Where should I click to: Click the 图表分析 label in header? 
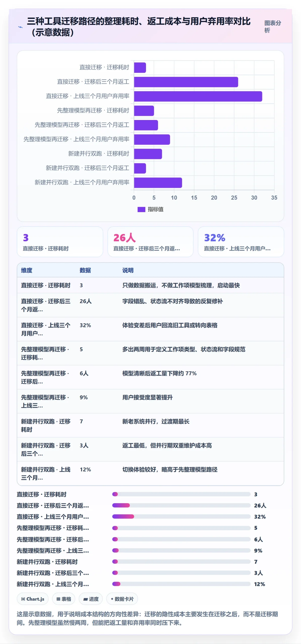pos(273,27)
